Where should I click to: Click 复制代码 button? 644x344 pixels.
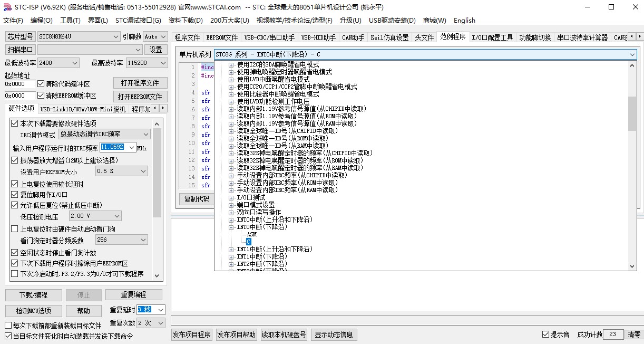pyautogui.click(x=197, y=199)
